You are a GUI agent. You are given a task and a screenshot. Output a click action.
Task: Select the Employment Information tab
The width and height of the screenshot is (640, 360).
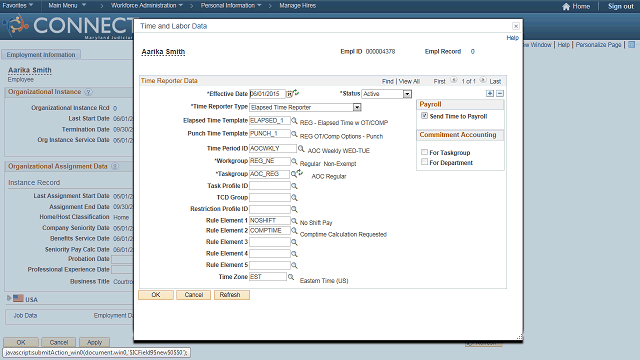coord(41,55)
